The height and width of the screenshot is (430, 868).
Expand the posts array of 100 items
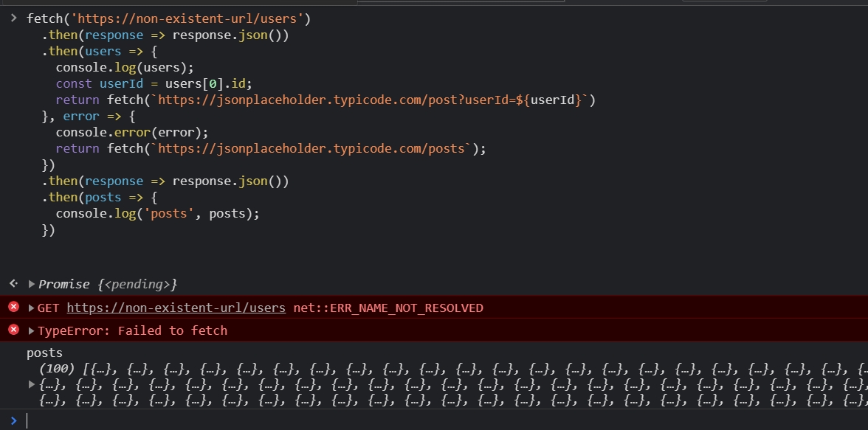[x=32, y=384]
